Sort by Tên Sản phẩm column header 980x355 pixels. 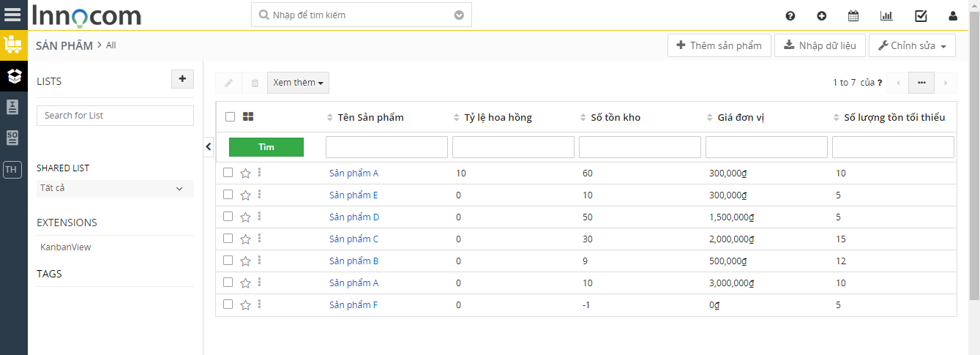click(370, 117)
